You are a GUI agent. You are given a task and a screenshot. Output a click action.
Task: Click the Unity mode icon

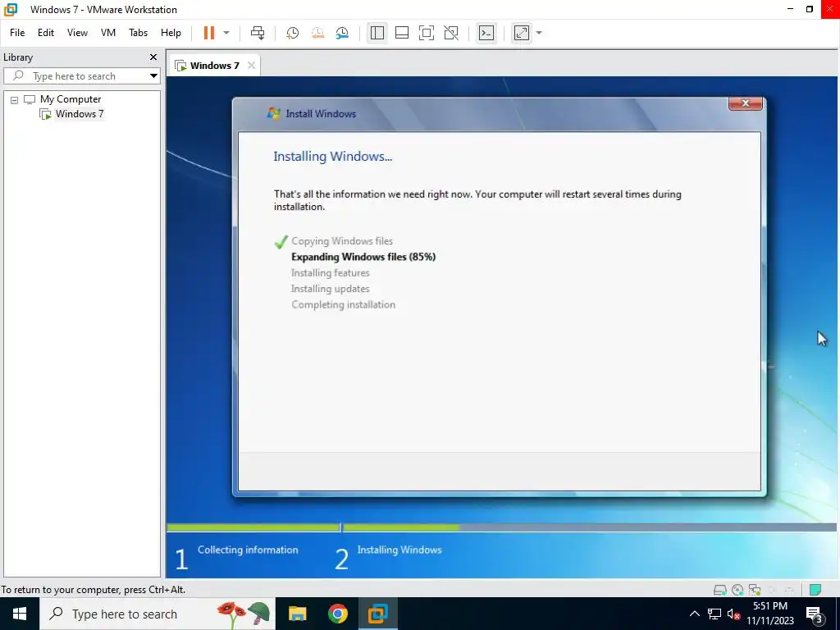coord(451,33)
